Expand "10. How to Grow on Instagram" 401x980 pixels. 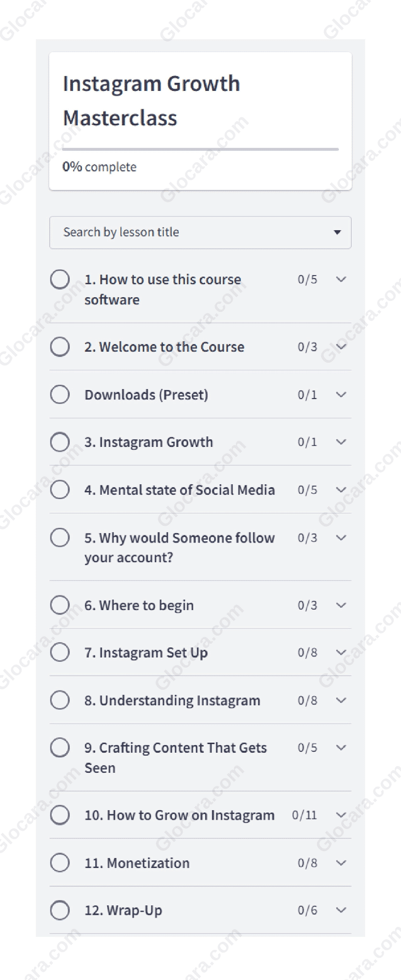341,814
